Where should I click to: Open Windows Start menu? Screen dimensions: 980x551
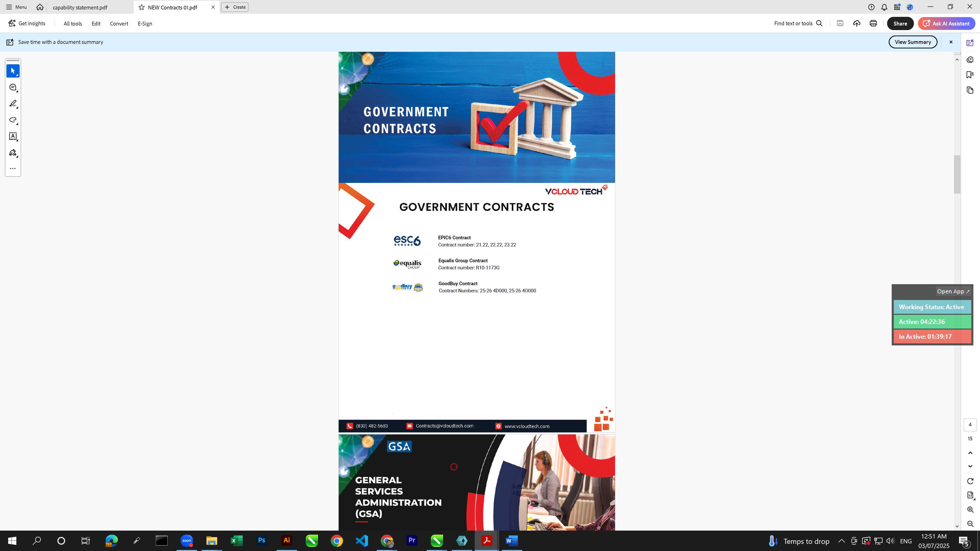pos(12,541)
